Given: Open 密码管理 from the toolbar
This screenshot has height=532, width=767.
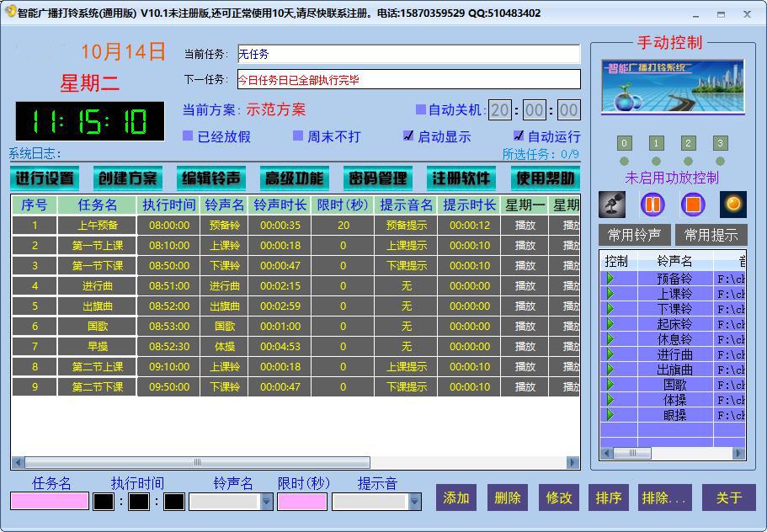Looking at the screenshot, I should [378, 178].
